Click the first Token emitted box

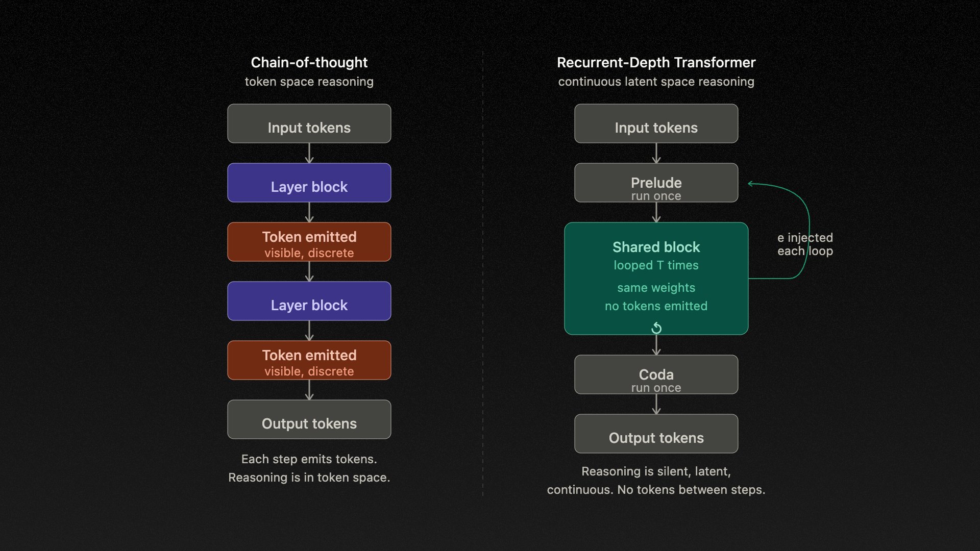(309, 242)
